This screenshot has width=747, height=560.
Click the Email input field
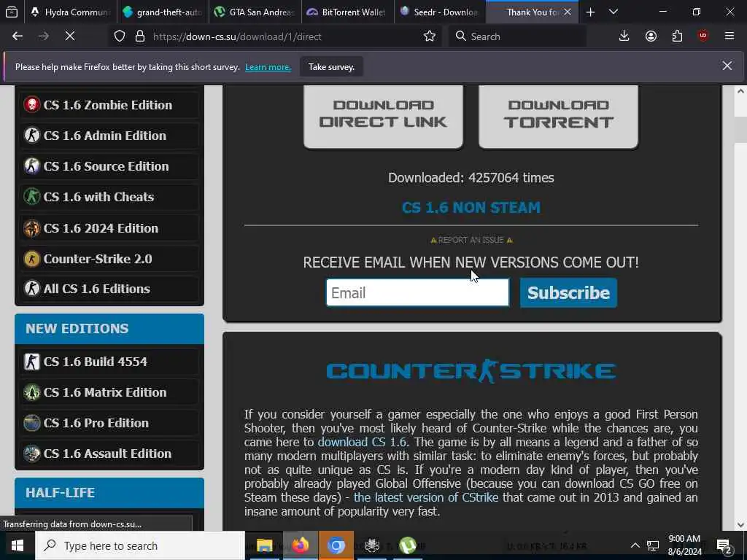click(417, 292)
